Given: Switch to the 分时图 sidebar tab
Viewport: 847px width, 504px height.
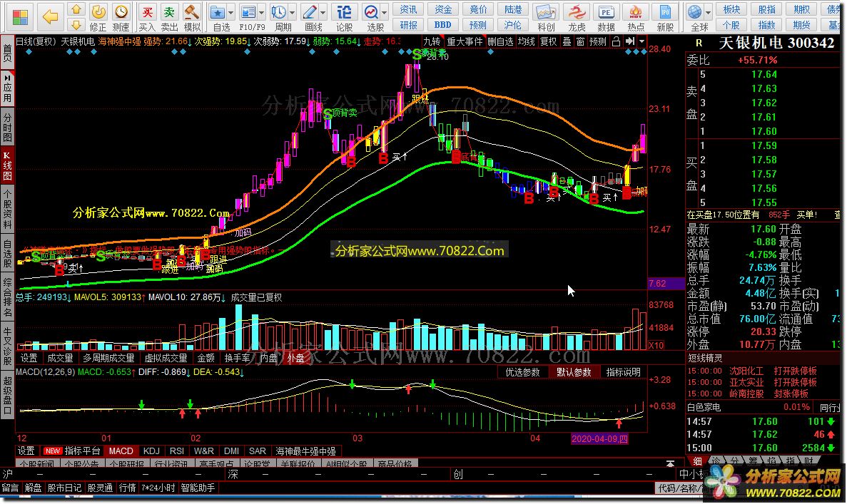Looking at the screenshot, I should pyautogui.click(x=7, y=128).
